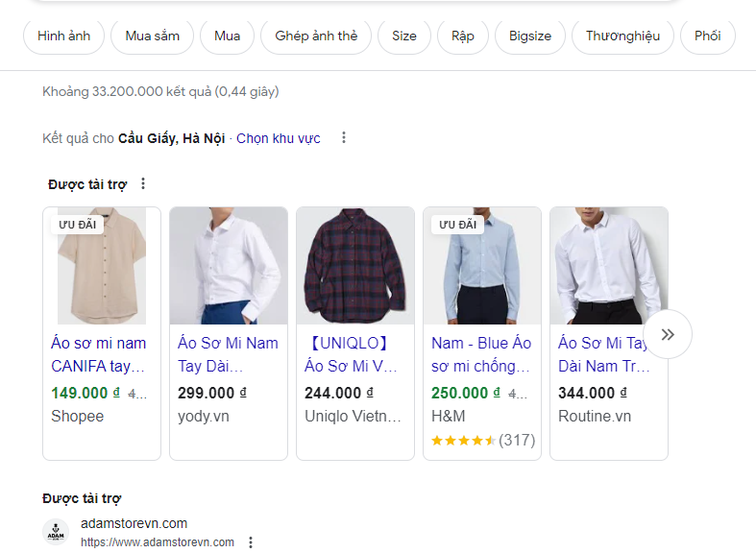
Task: Click the https://www.adamstorevn.com URL
Action: tap(158, 542)
